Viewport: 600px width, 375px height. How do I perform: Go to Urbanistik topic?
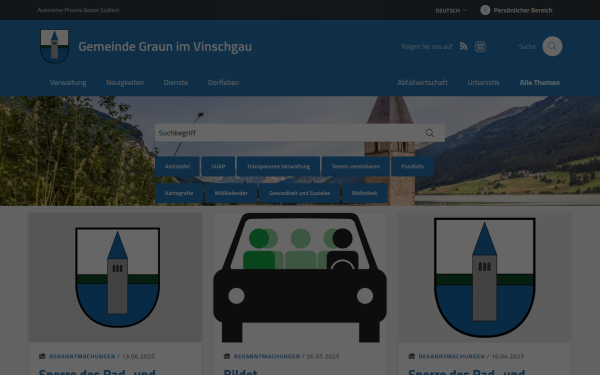(483, 82)
